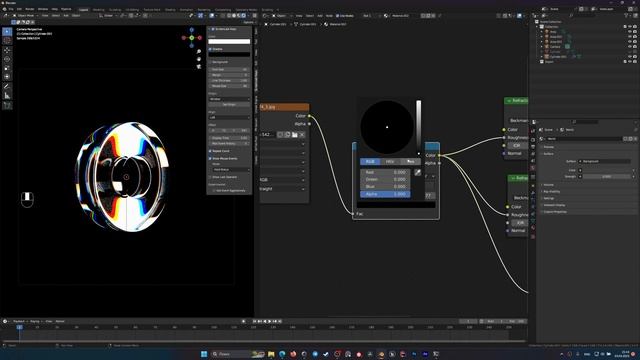Open the RGB color space dropdown on texture node
The image size is (640, 360).
tap(283, 180)
